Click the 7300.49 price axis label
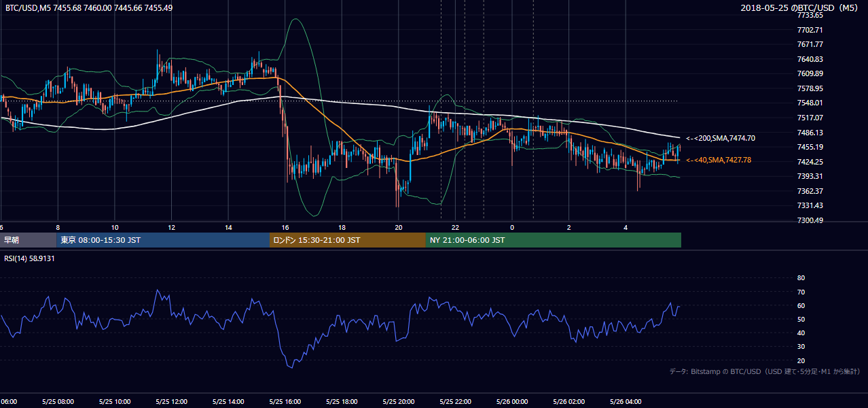Image resolution: width=868 pixels, height=408 pixels. (x=810, y=220)
